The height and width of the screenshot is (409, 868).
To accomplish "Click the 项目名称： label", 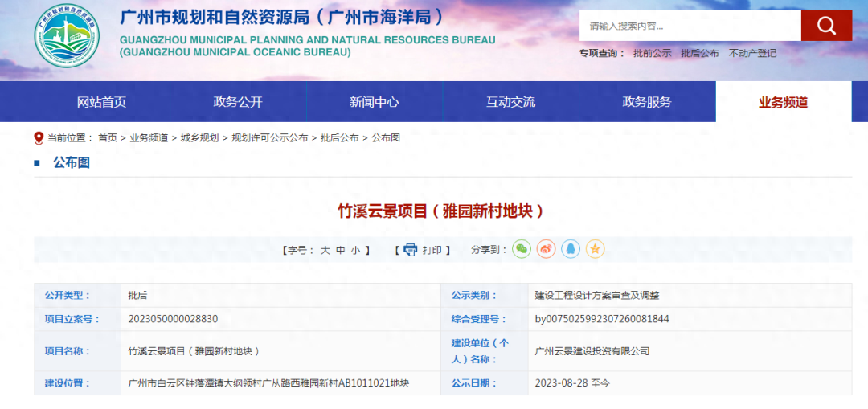I will [x=68, y=351].
